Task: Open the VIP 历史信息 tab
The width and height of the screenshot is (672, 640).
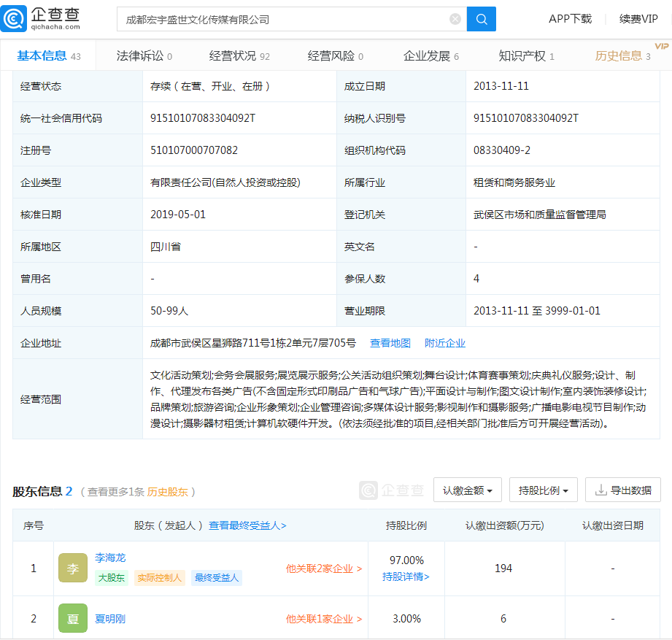Action: click(622, 55)
